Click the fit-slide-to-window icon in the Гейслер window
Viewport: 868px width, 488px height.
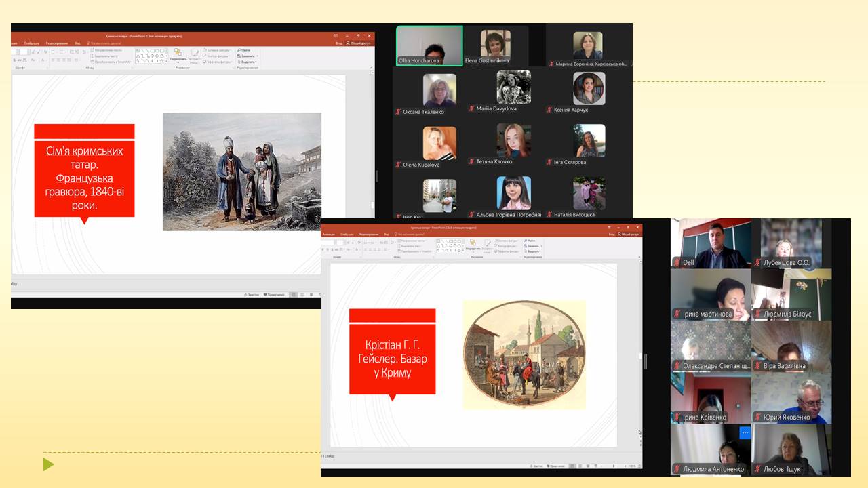(x=639, y=466)
